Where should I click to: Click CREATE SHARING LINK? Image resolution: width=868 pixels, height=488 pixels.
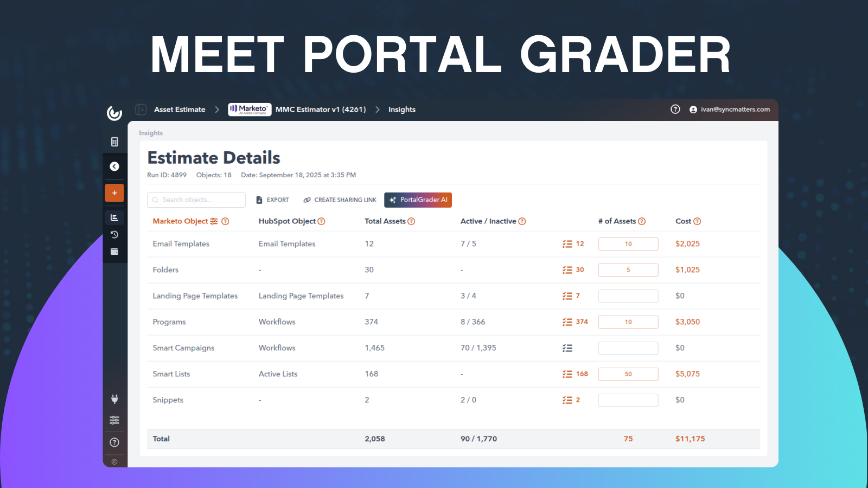[x=340, y=200]
